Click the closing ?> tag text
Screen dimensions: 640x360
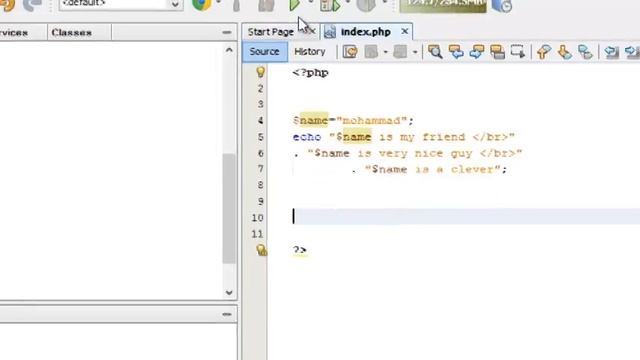click(x=300, y=250)
